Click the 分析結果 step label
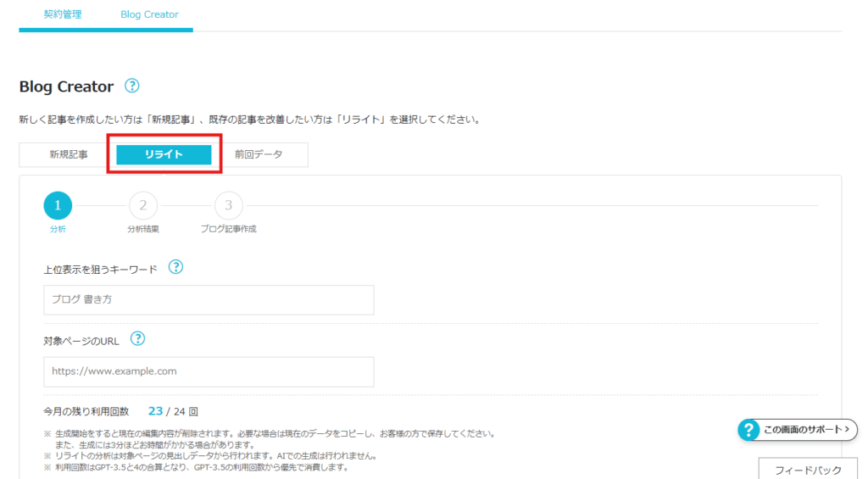This screenshot has width=868, height=479. [x=143, y=229]
